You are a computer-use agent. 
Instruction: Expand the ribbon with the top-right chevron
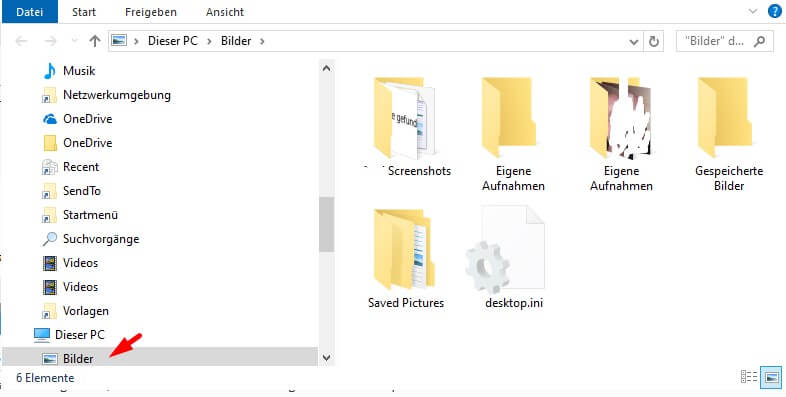[x=752, y=11]
